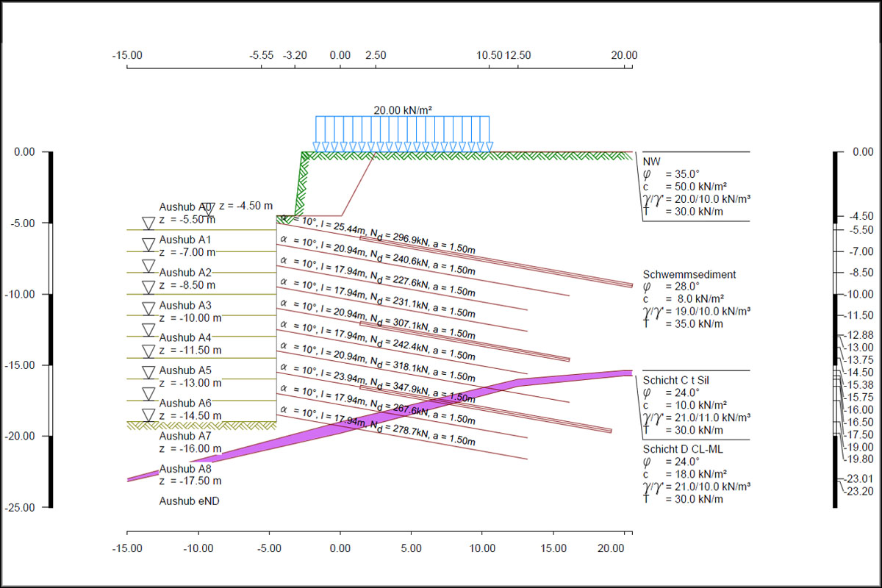Click the 20.00 kN/m² load label

[x=402, y=110]
